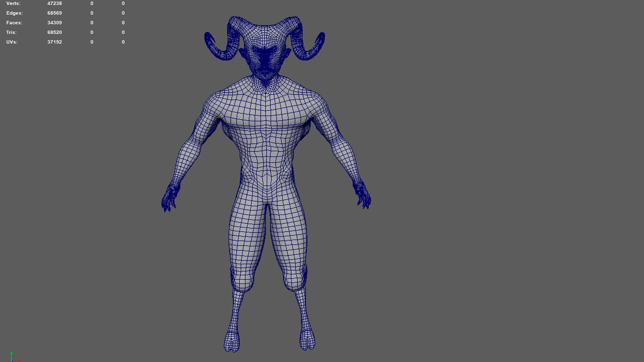Select the Faces count value 34309
This screenshot has width=644, height=362.
click(x=54, y=23)
